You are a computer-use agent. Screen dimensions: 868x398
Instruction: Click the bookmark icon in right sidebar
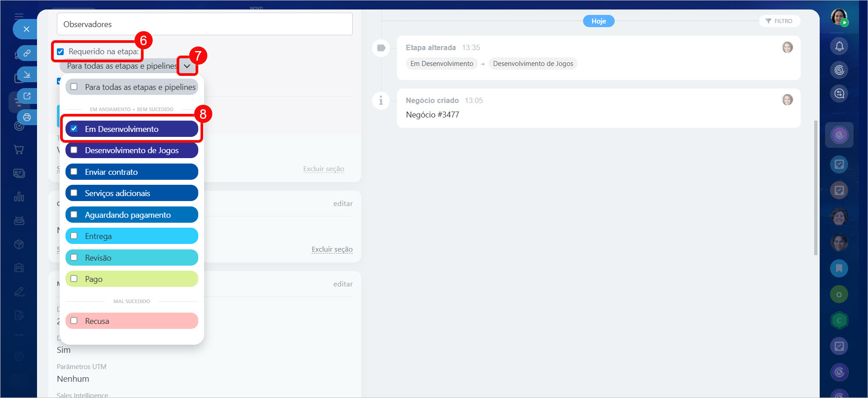click(839, 268)
